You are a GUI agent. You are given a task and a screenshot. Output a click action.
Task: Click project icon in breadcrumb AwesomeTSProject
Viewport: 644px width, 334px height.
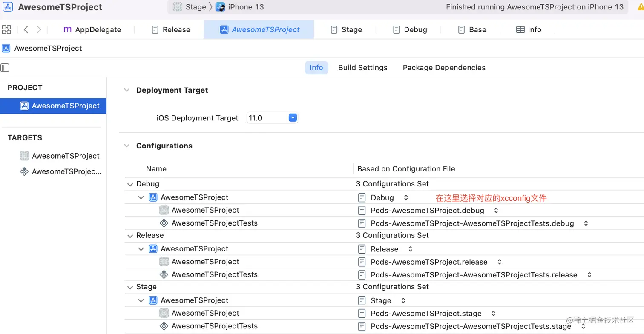pos(6,48)
